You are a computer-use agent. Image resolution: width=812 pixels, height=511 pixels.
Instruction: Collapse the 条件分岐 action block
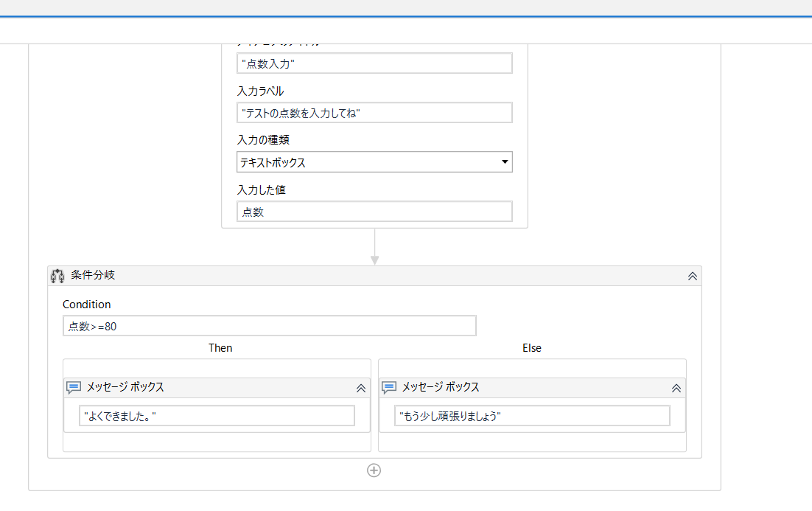tap(692, 275)
